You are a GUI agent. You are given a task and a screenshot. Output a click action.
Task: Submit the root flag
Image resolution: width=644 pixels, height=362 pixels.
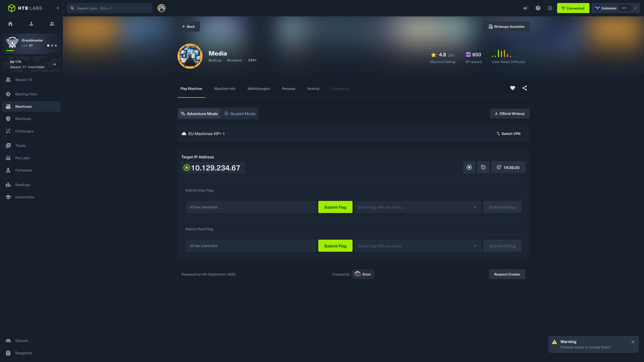coord(335,246)
